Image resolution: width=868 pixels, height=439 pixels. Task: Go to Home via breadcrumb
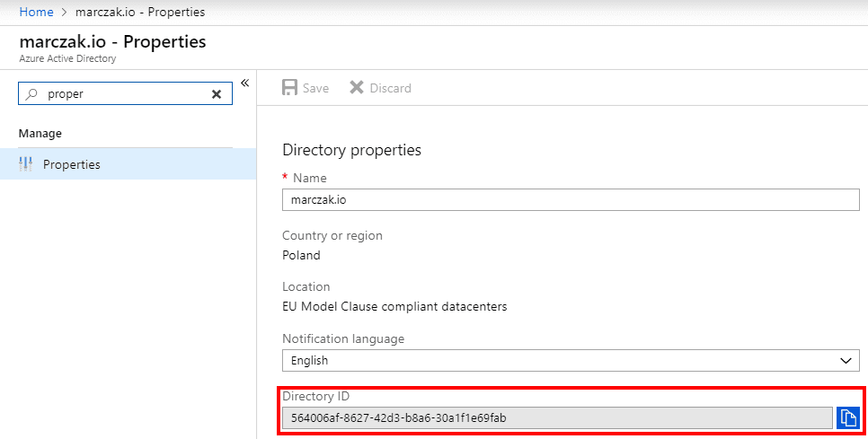point(35,13)
